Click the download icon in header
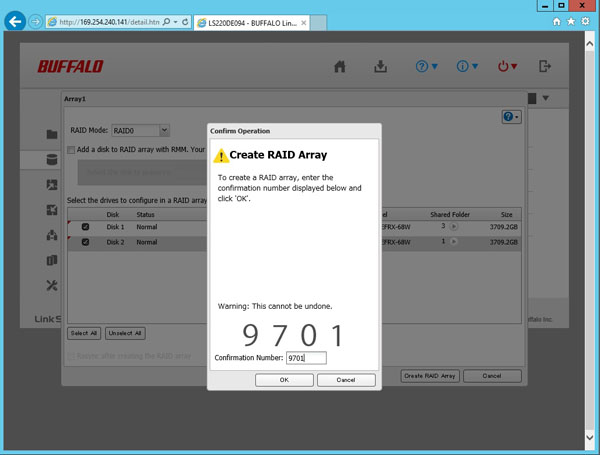Screen dimensions: 600x455 pos(380,67)
